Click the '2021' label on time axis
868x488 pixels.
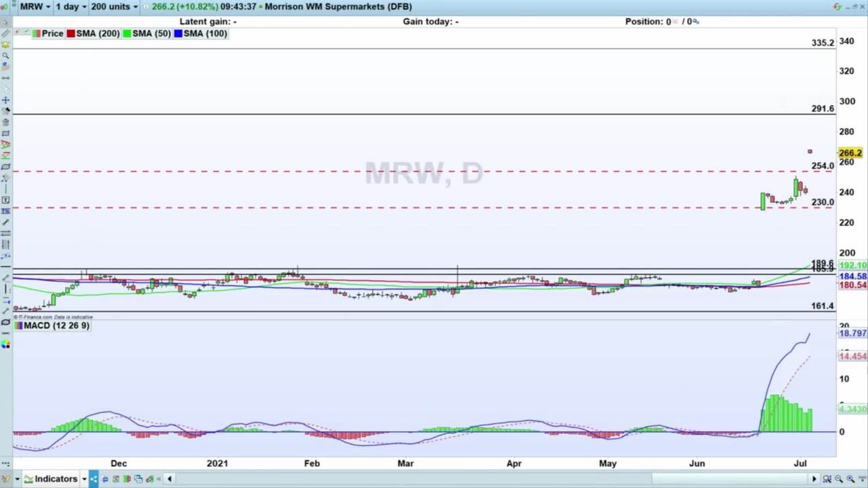click(218, 464)
